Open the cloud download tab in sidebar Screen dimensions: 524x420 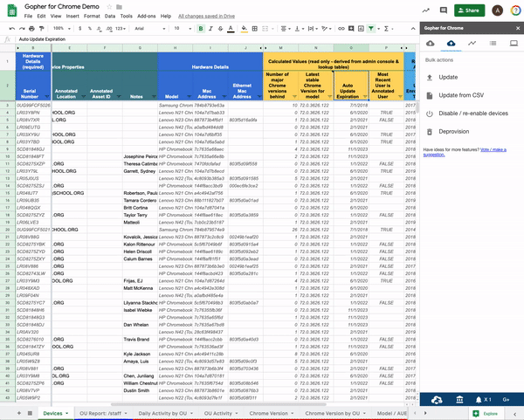431,43
